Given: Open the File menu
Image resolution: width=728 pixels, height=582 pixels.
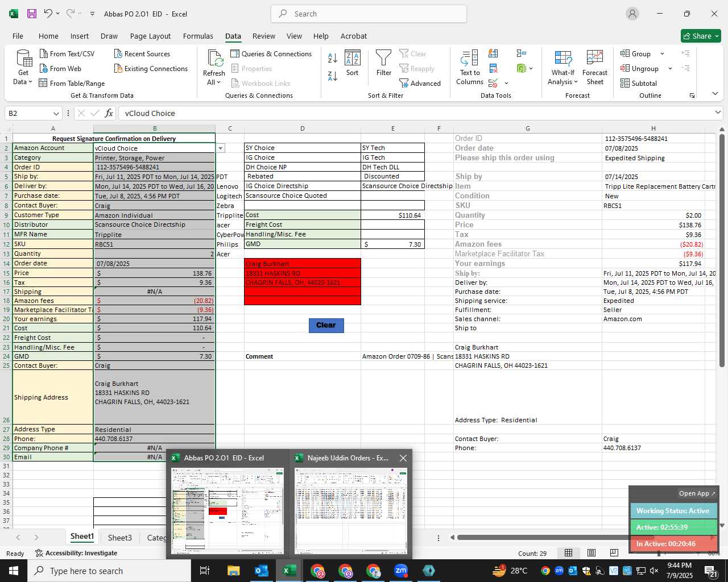Looking at the screenshot, I should tap(18, 36).
